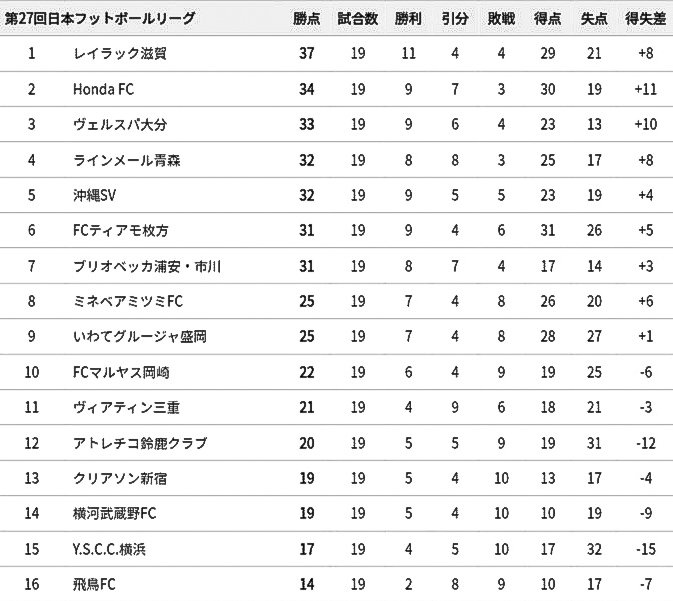
Task: Open the 沖縄SV team entry
Action: (96, 195)
